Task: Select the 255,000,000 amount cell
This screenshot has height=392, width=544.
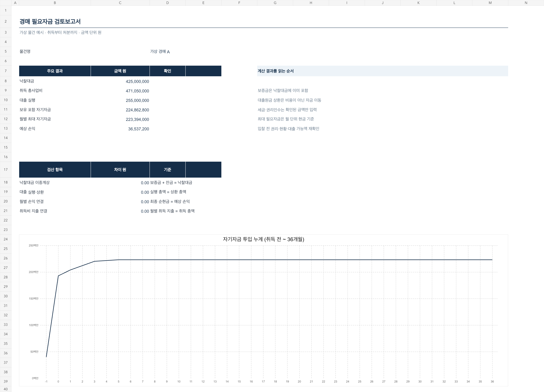Action: point(120,100)
